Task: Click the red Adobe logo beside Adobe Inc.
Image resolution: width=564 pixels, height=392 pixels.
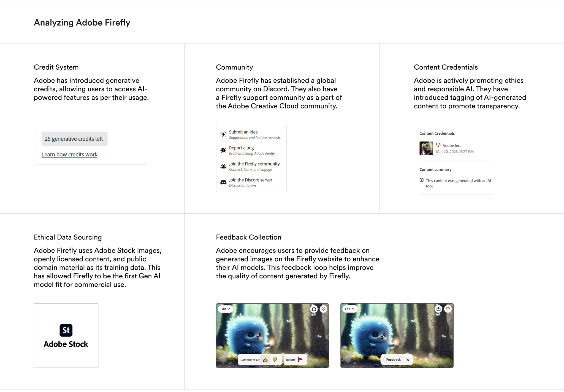Action: (438, 145)
